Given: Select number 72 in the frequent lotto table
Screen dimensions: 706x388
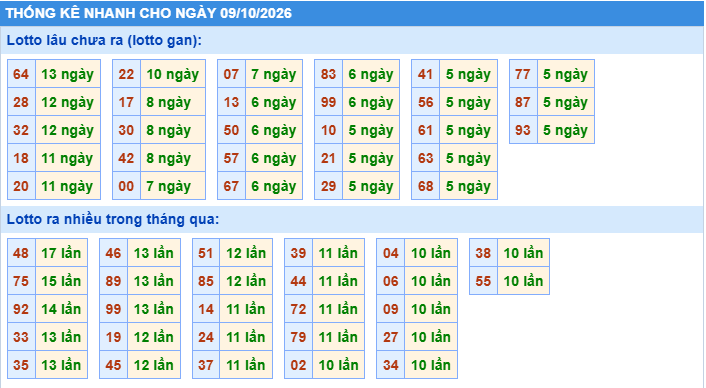Looking at the screenshot, I should 299,308.
